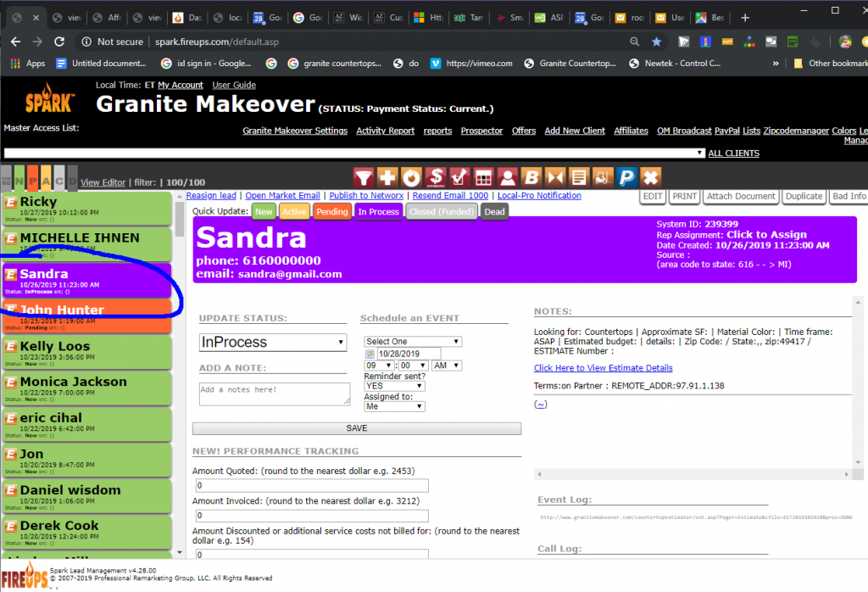Open the Assigned to Me dropdown

[x=394, y=406]
